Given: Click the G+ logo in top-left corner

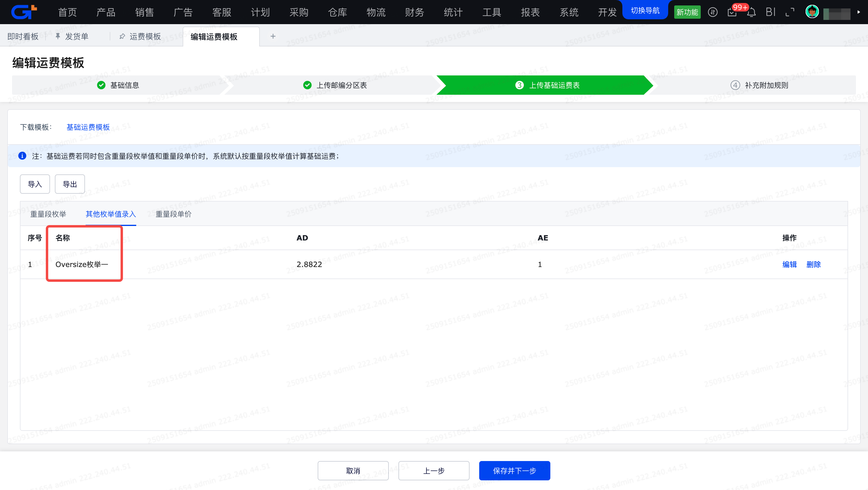Looking at the screenshot, I should coord(24,12).
